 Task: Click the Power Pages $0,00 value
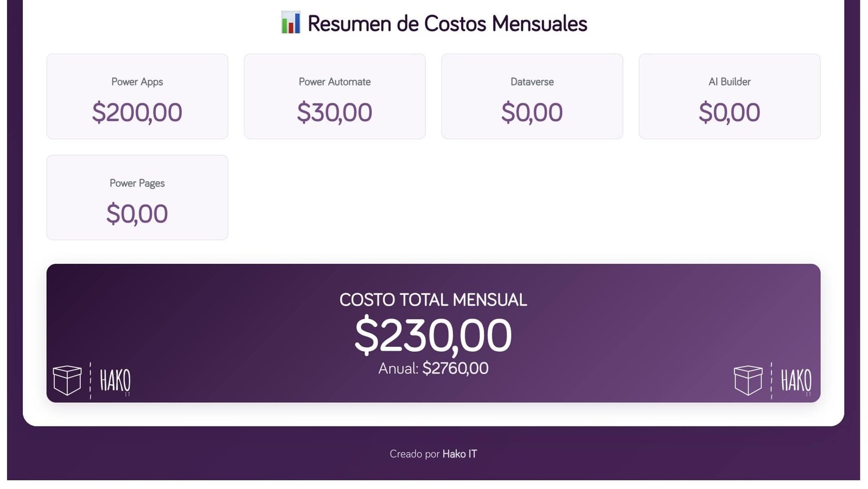137,214
